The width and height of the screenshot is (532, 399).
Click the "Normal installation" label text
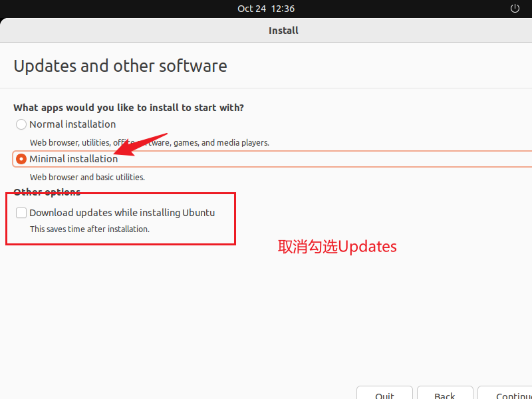72,124
